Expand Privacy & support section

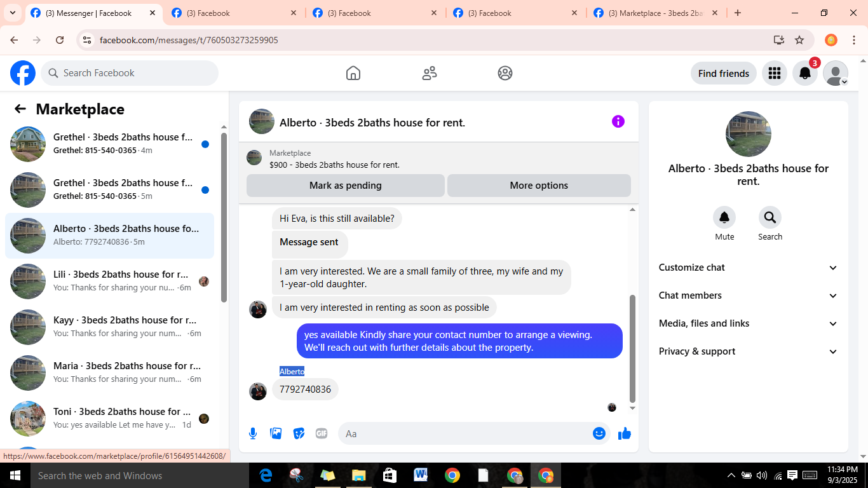click(x=749, y=351)
